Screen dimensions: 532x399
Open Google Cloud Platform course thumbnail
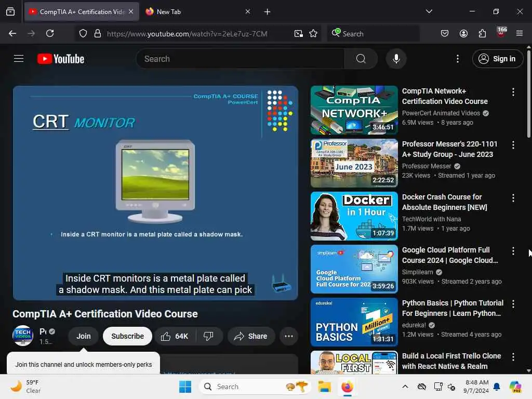(354, 269)
